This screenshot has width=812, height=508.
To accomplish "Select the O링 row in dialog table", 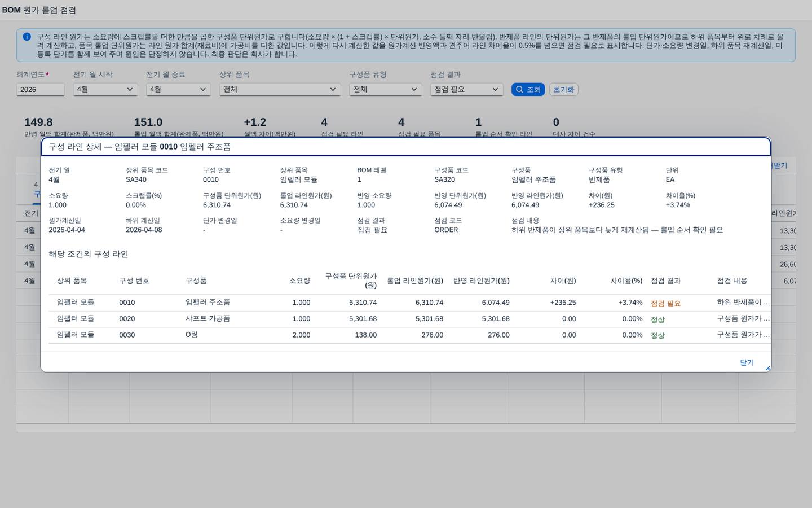I will [410, 335].
